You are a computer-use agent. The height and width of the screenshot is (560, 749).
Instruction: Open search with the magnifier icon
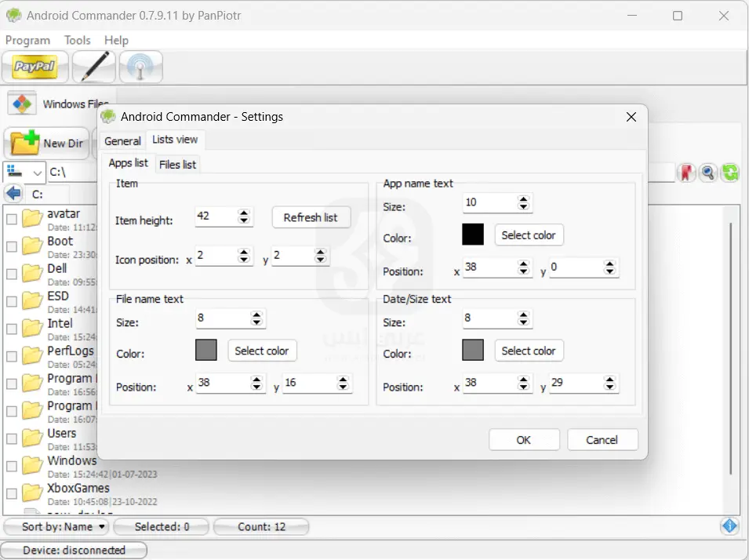coord(707,172)
